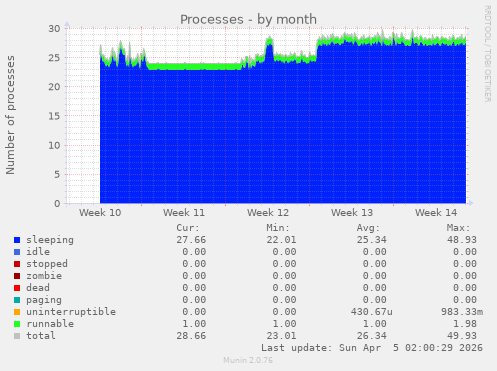Screen dimensions: 497x371
Task: Click the idle legend color swatch
Action: tap(17, 252)
